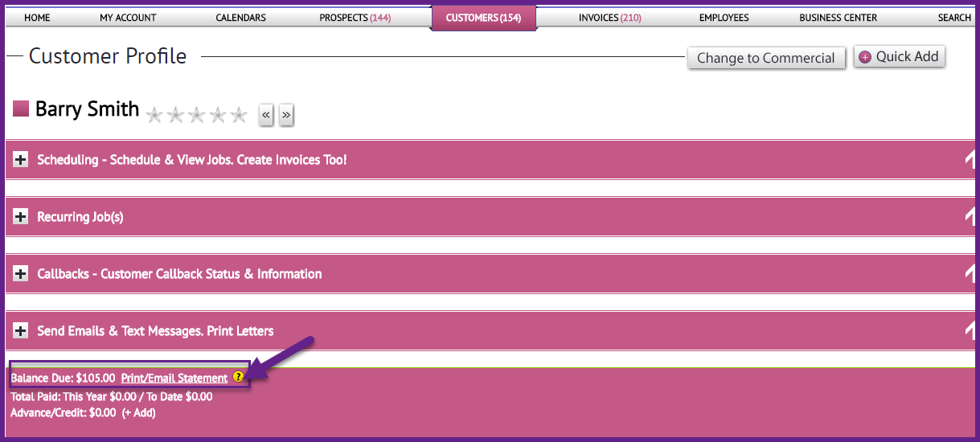Click the Send Emails & Text Messages title
This screenshot has height=442, width=980.
pyautogui.click(x=155, y=331)
